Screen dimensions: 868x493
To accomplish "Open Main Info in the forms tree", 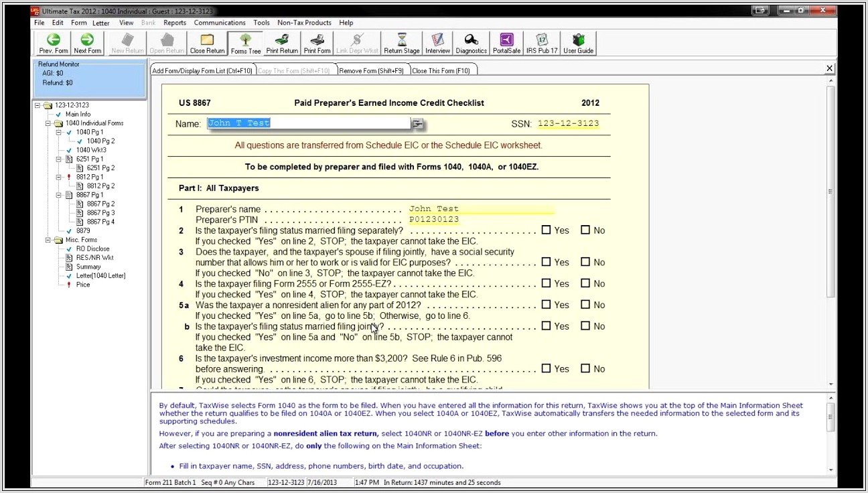I will point(78,115).
